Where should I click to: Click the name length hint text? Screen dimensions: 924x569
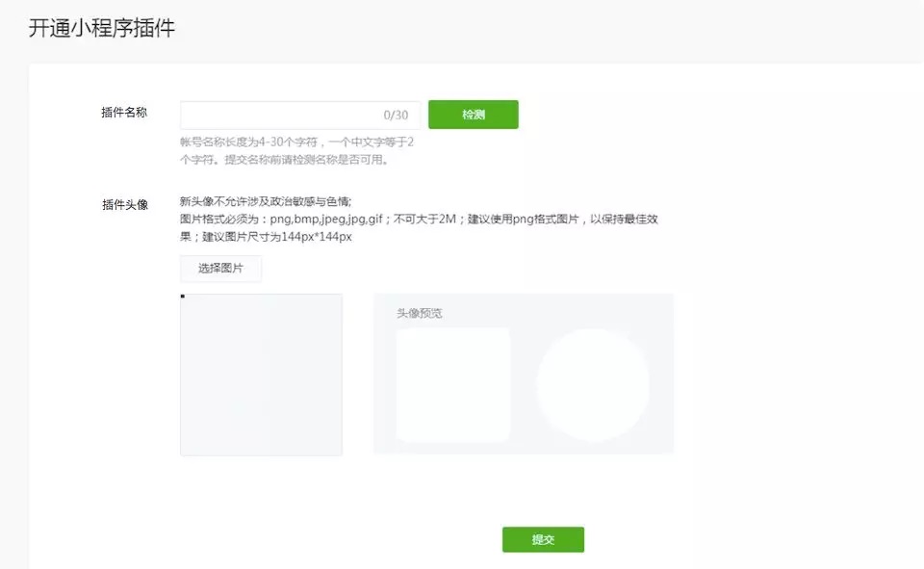tap(296, 142)
